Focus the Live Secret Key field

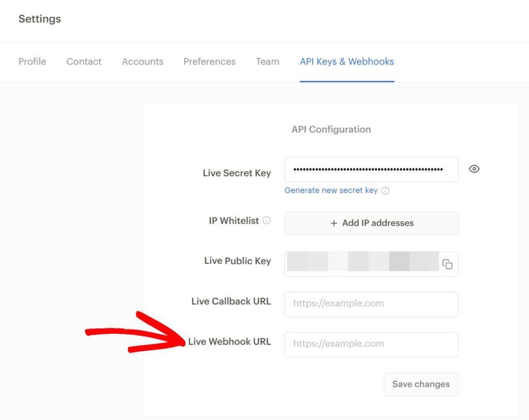pos(371,169)
